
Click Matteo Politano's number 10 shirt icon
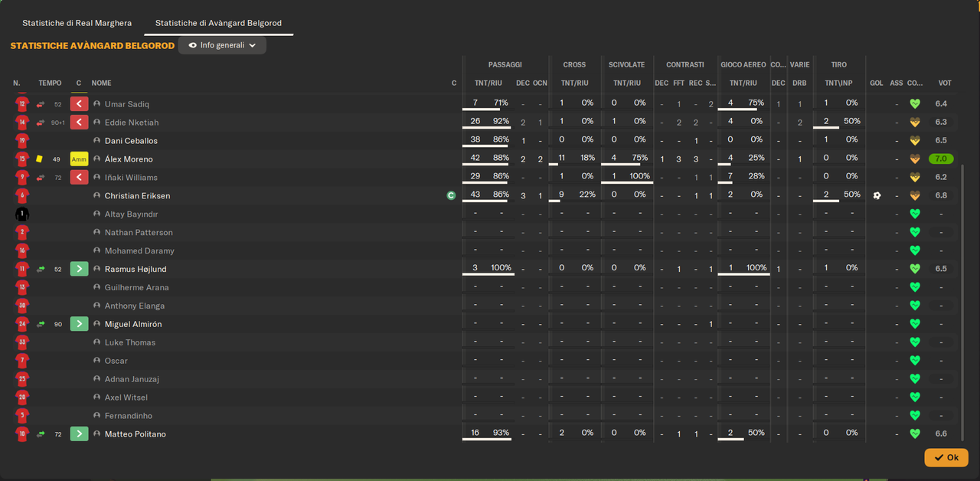(x=22, y=434)
